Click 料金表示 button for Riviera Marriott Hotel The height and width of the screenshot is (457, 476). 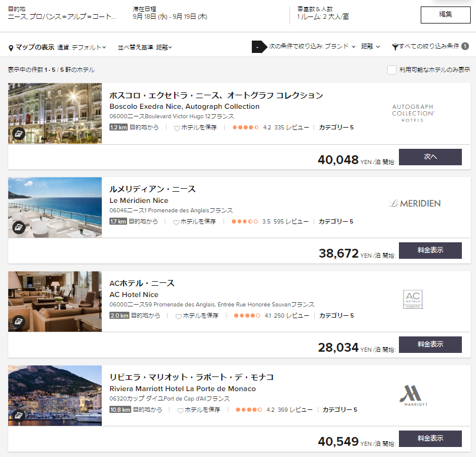click(430, 439)
